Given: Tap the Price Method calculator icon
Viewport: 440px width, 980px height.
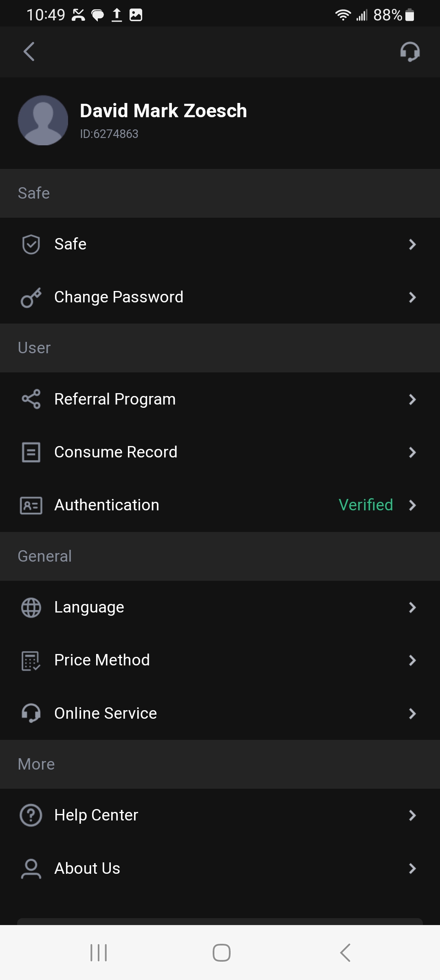Looking at the screenshot, I should pos(31,661).
